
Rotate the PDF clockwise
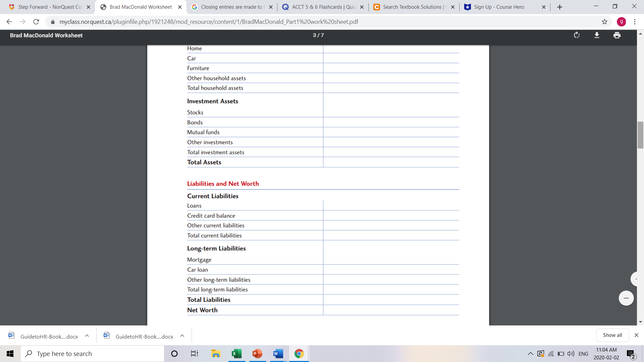(x=577, y=35)
